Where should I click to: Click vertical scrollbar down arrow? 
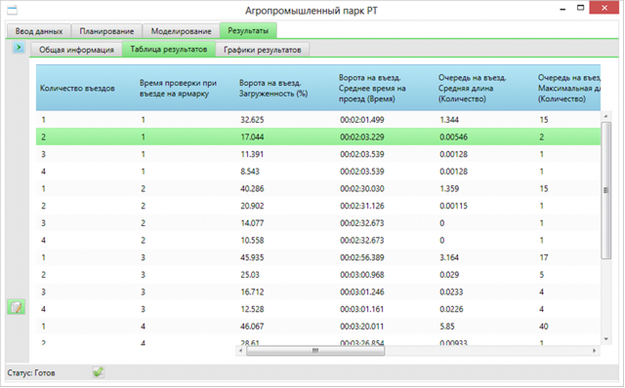[x=606, y=339]
